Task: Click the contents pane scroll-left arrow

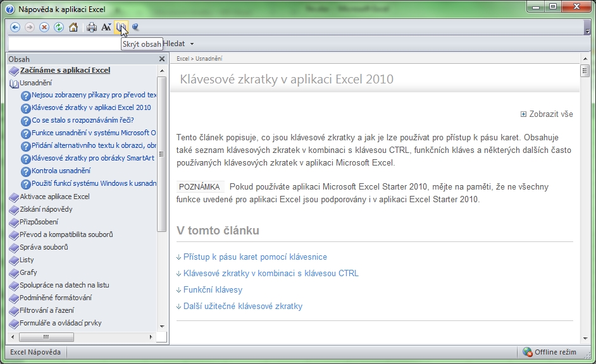Action: point(13,337)
